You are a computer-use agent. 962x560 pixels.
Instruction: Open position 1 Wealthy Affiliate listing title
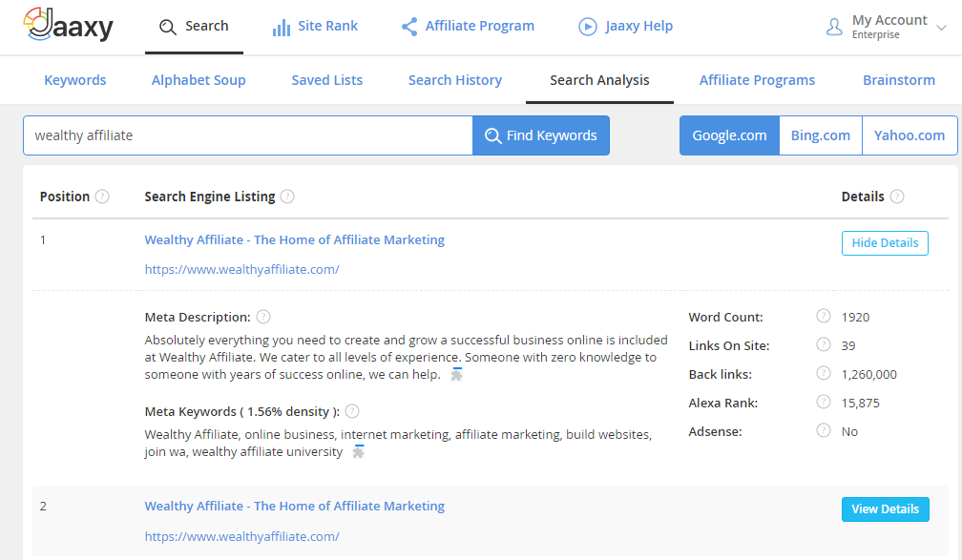click(x=295, y=239)
